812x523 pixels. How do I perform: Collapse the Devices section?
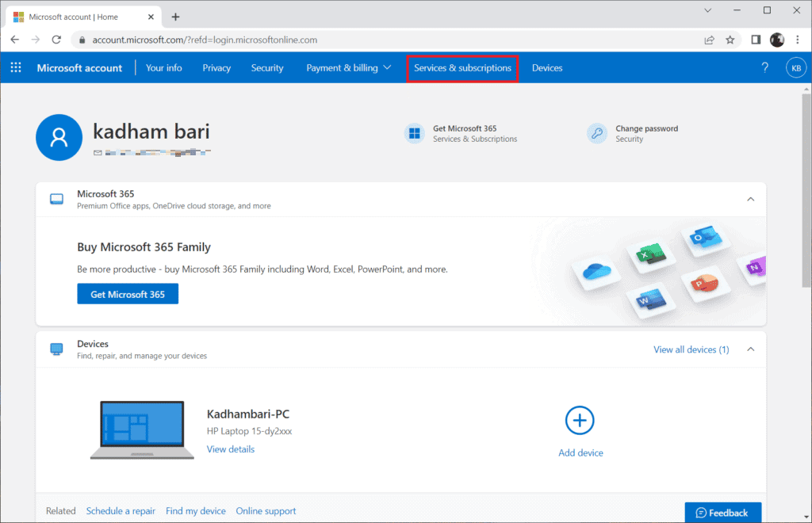(x=750, y=349)
